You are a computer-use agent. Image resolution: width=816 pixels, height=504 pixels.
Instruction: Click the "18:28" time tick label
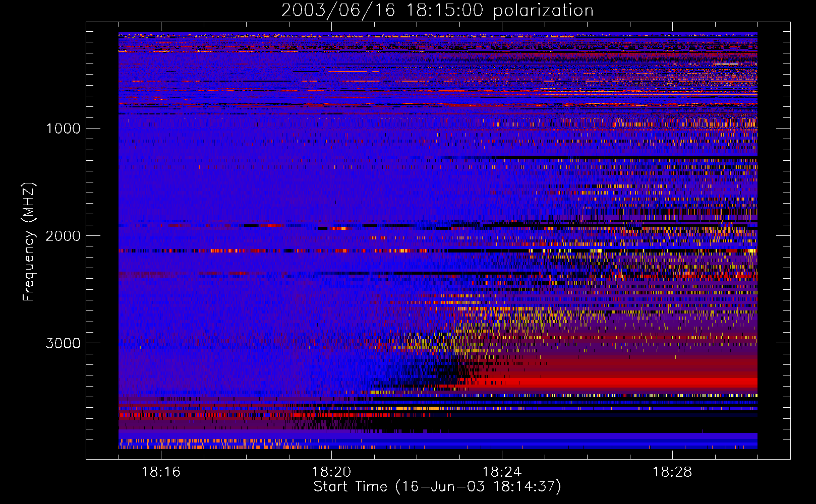(672, 472)
